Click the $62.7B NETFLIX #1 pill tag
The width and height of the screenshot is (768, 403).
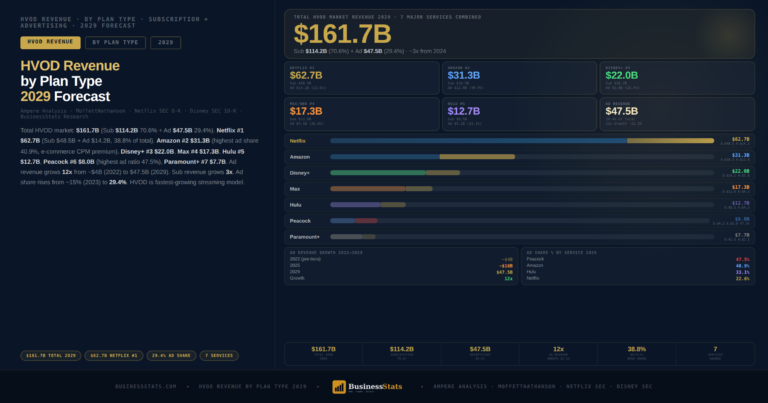pos(114,356)
